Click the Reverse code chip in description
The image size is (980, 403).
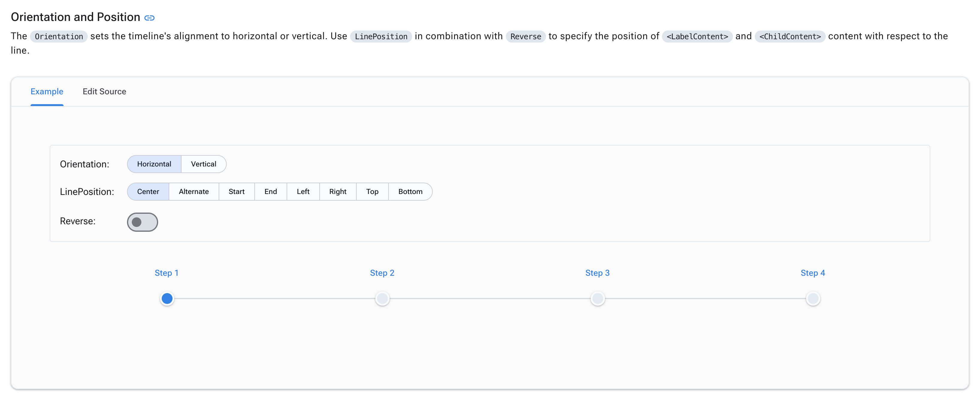(526, 37)
